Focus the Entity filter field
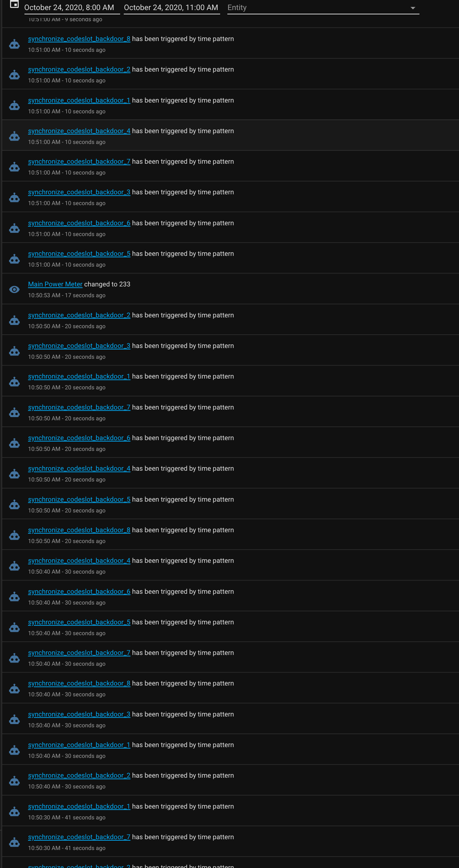This screenshot has height=868, width=459. click(x=323, y=8)
